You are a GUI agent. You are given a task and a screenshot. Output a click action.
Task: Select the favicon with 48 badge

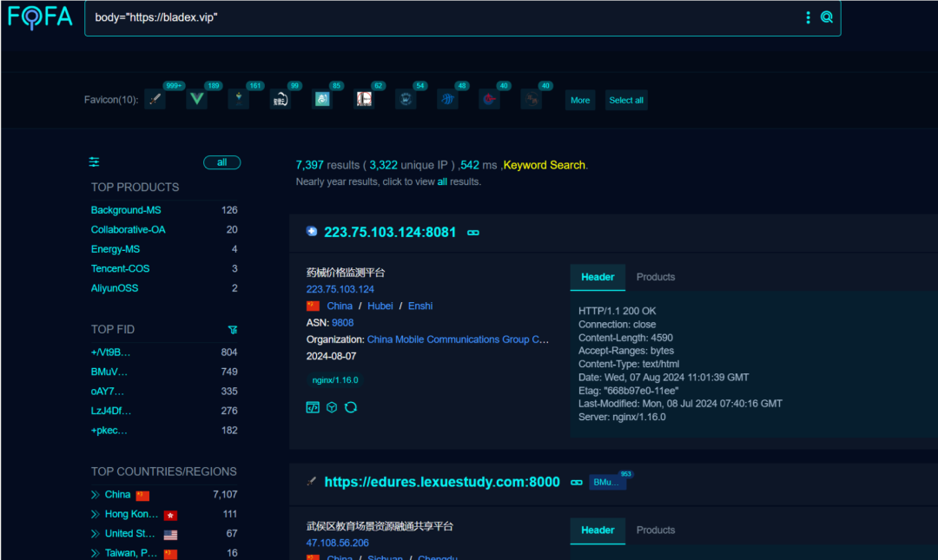pyautogui.click(x=448, y=99)
